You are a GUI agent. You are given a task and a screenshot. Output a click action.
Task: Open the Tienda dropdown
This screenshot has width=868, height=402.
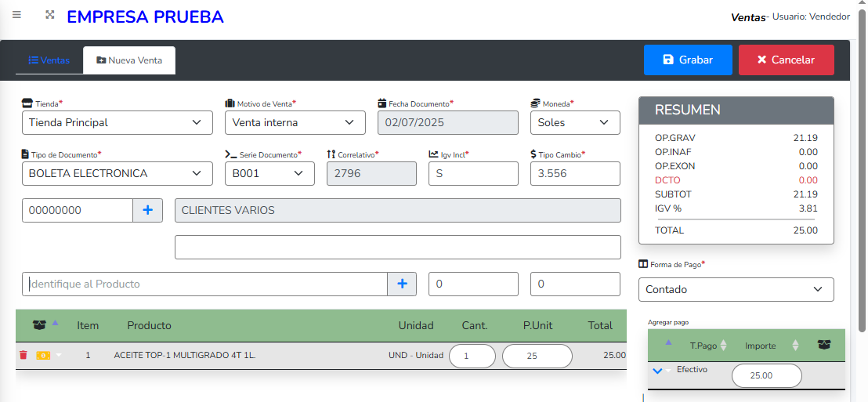pyautogui.click(x=118, y=122)
